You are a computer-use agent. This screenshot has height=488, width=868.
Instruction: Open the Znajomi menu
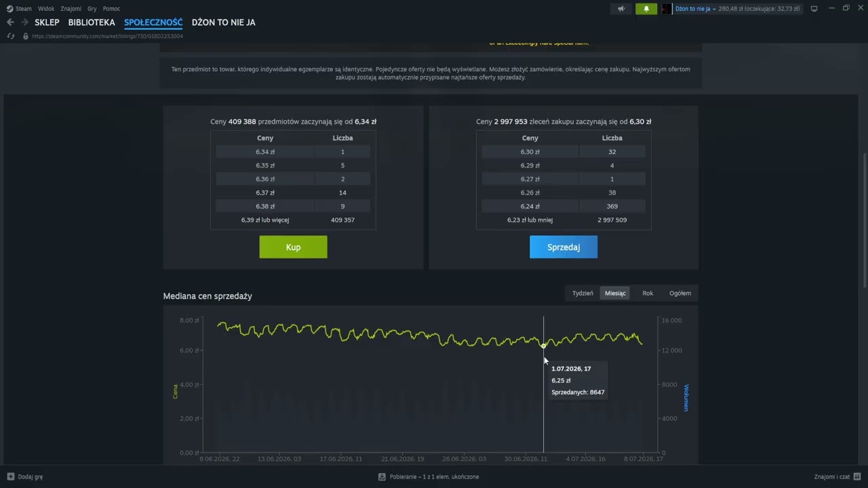[71, 9]
